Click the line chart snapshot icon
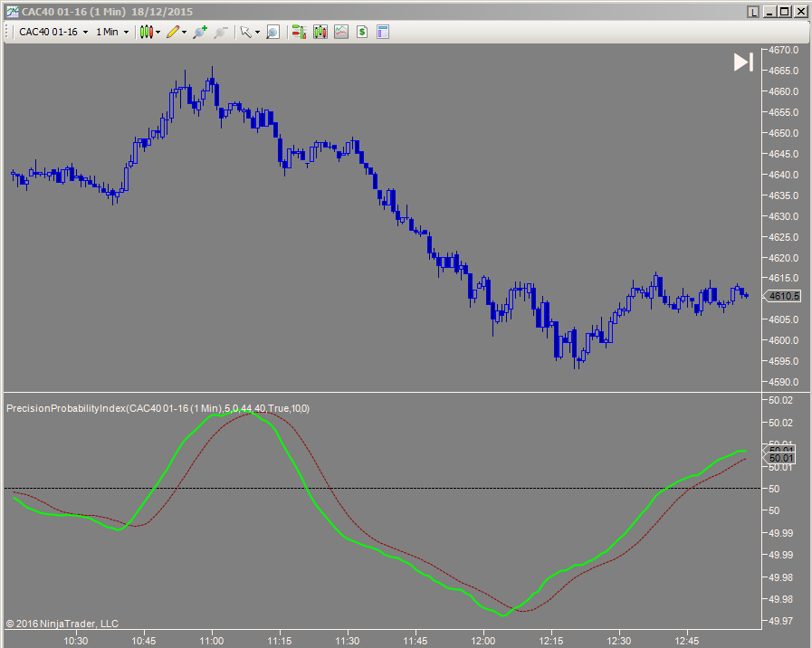 (x=340, y=32)
